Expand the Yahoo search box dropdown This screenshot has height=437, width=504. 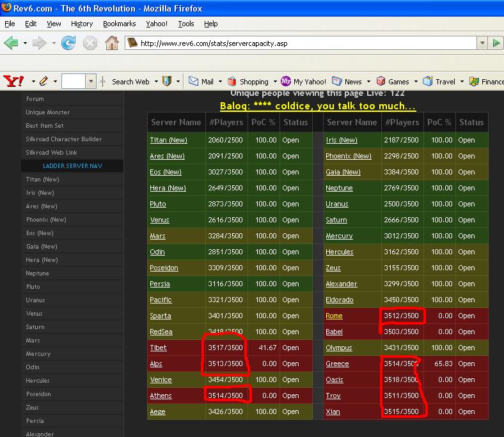click(x=91, y=82)
